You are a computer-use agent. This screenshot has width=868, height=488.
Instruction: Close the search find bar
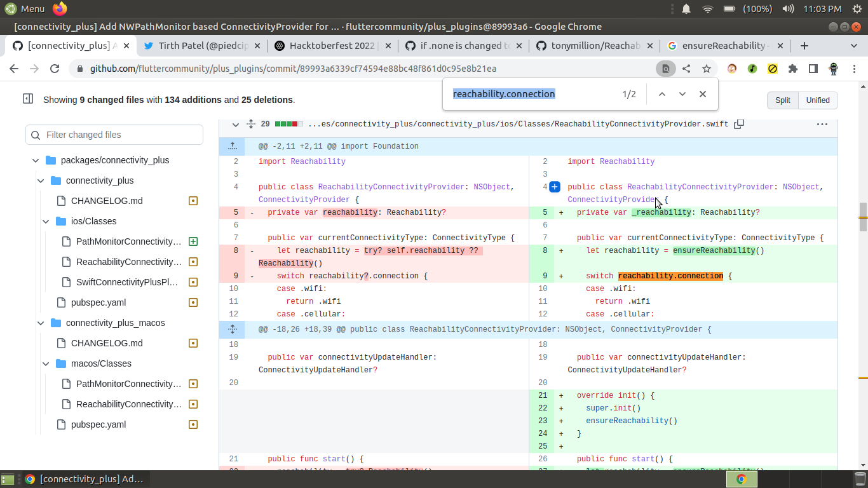702,93
